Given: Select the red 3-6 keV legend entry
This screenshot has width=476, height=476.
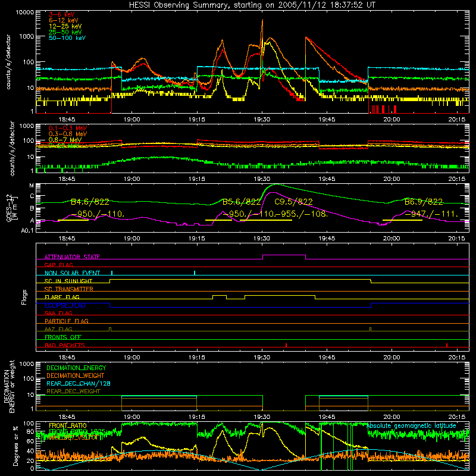Looking at the screenshot, I should tap(61, 14).
